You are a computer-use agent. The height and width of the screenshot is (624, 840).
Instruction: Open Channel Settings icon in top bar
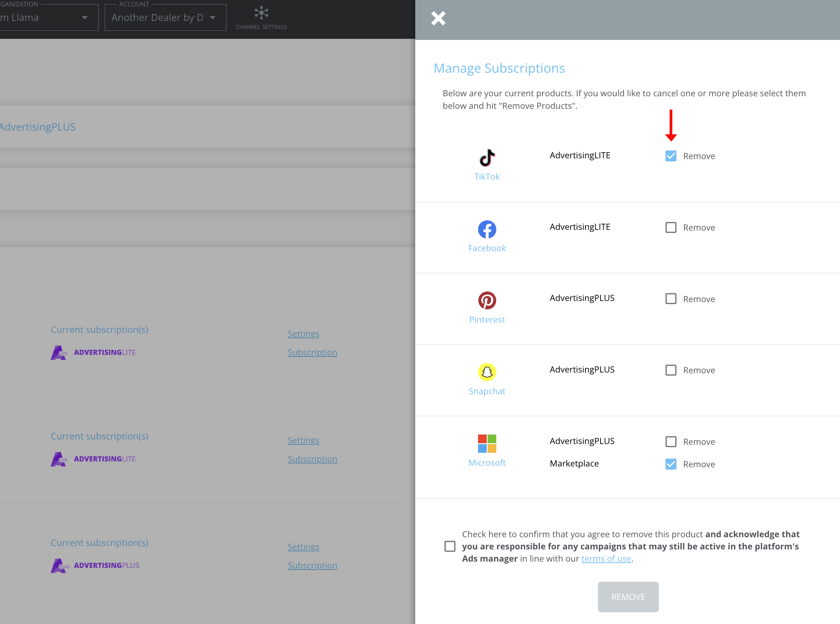point(261,13)
